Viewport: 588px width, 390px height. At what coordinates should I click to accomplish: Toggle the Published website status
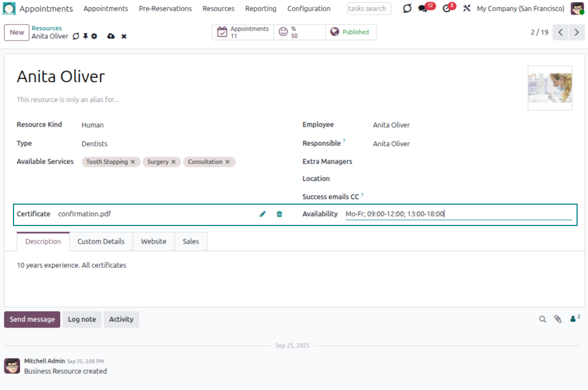click(351, 32)
